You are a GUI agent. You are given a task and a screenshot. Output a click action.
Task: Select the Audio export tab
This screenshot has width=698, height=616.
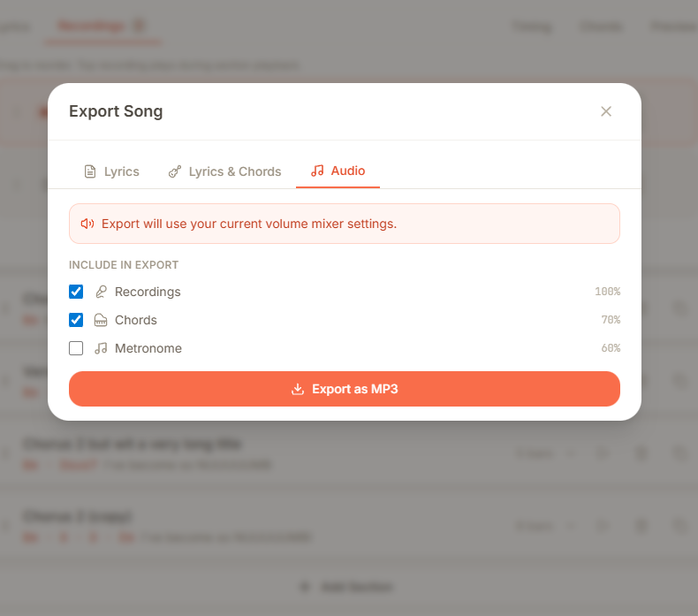[x=338, y=171]
